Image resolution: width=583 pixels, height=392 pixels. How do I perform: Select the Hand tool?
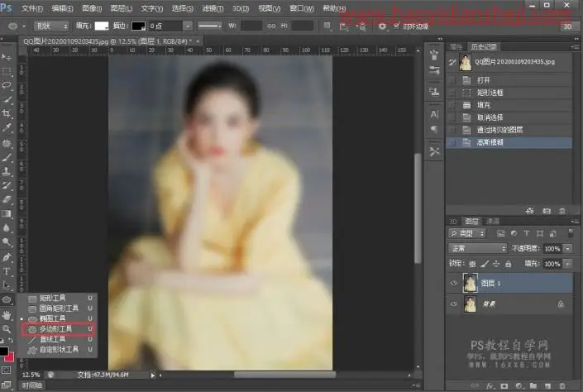[7, 315]
